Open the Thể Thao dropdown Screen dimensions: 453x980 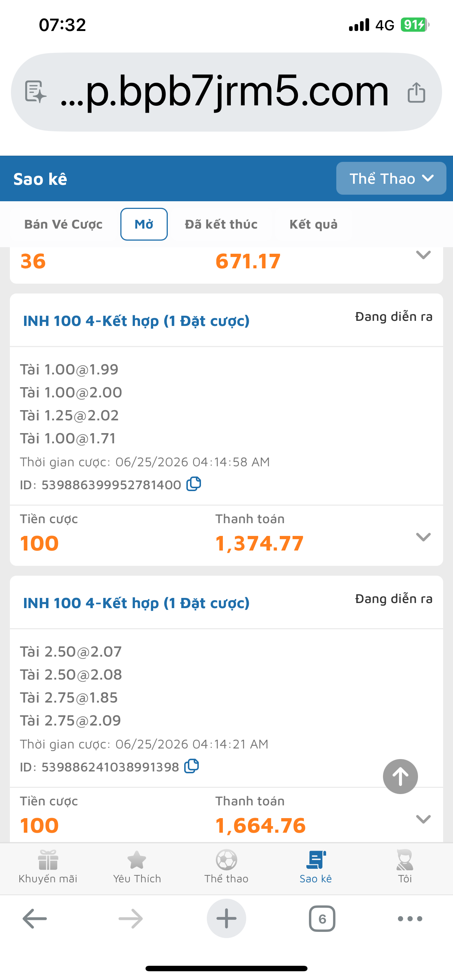(391, 178)
